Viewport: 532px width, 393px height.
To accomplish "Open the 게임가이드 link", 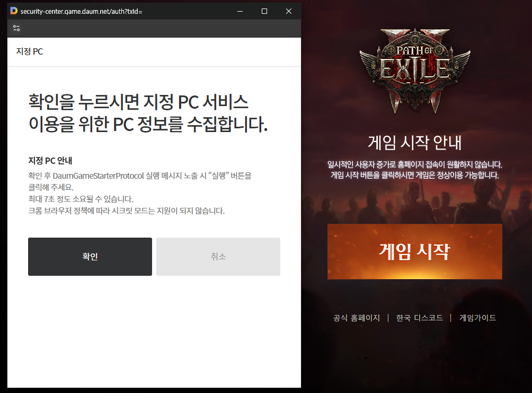I will click(x=477, y=318).
